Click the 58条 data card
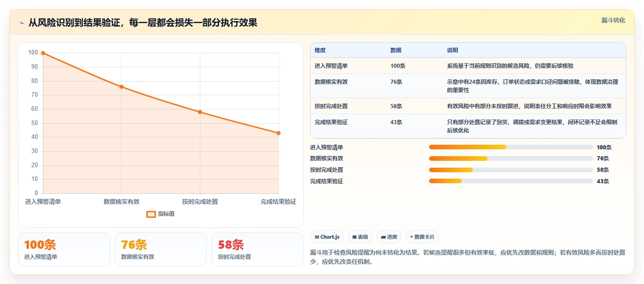Viewport: 644px width, 284px height. (258, 249)
